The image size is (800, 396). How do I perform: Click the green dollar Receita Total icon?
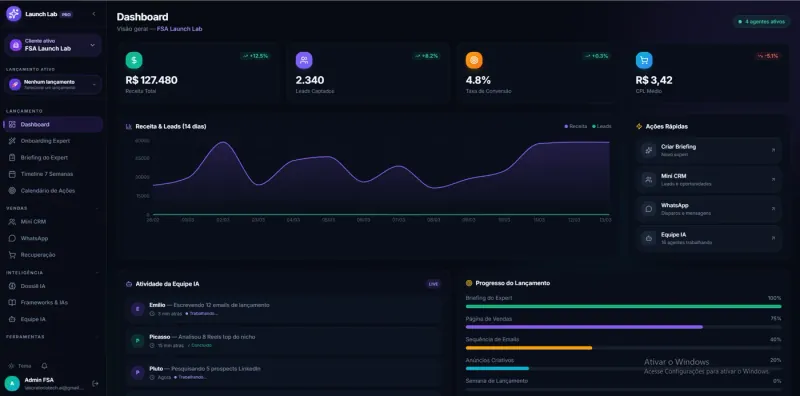tap(134, 60)
